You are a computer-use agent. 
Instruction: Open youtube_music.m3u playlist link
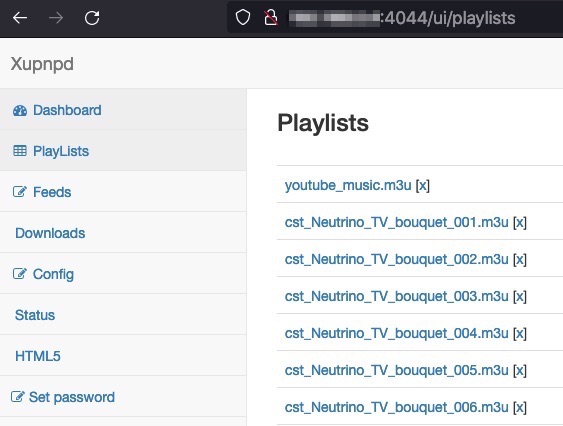(348, 185)
